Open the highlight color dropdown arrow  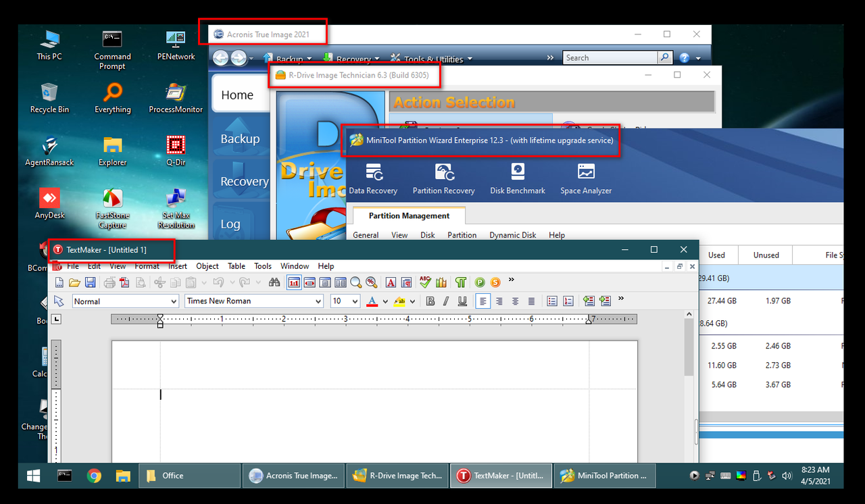[412, 301]
